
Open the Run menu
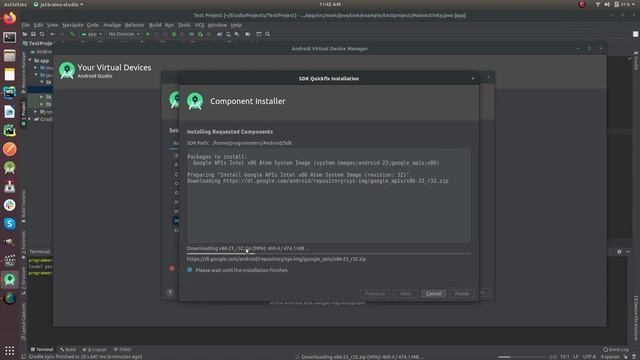(169, 25)
